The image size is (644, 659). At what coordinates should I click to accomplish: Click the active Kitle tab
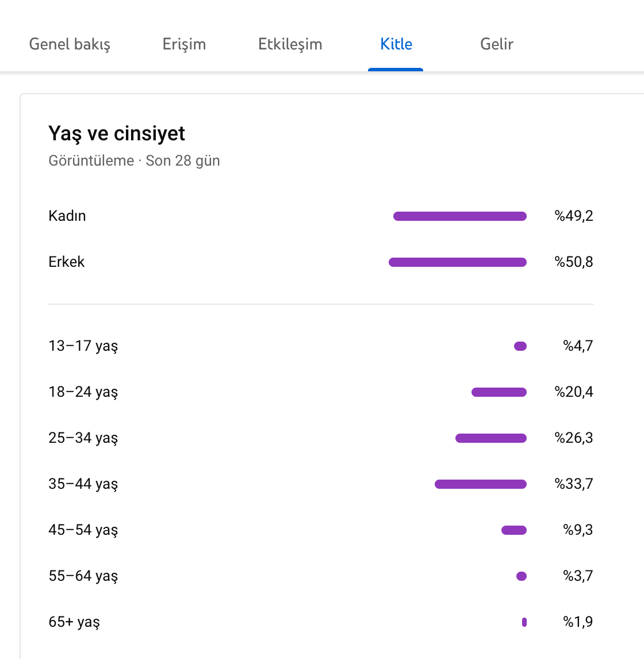396,44
